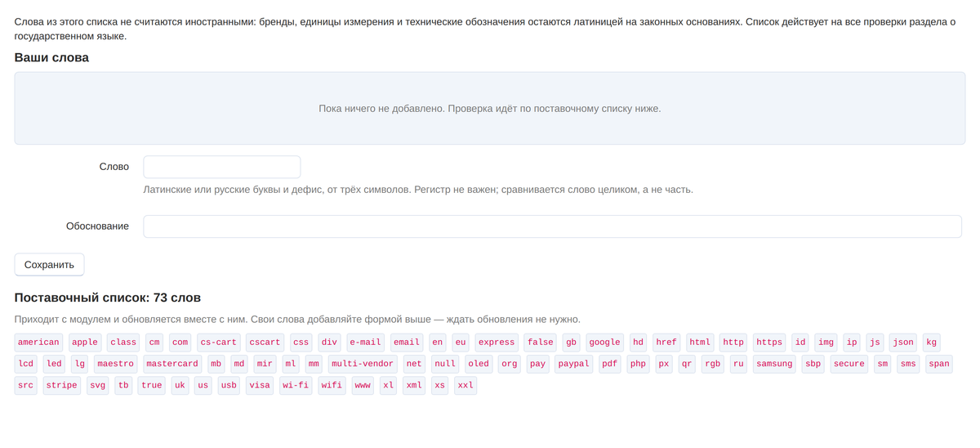Image resolution: width=980 pixels, height=448 pixels.
Task: Select the 'visa' word tag
Action: point(260,385)
